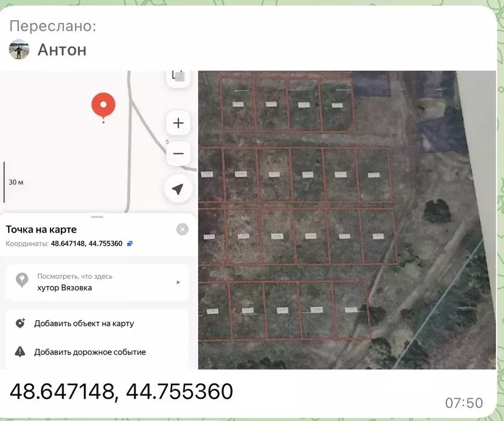Tap the partially hidden button above zoom in
Image resolution: width=504 pixels, height=421 pixels.
tap(178, 77)
